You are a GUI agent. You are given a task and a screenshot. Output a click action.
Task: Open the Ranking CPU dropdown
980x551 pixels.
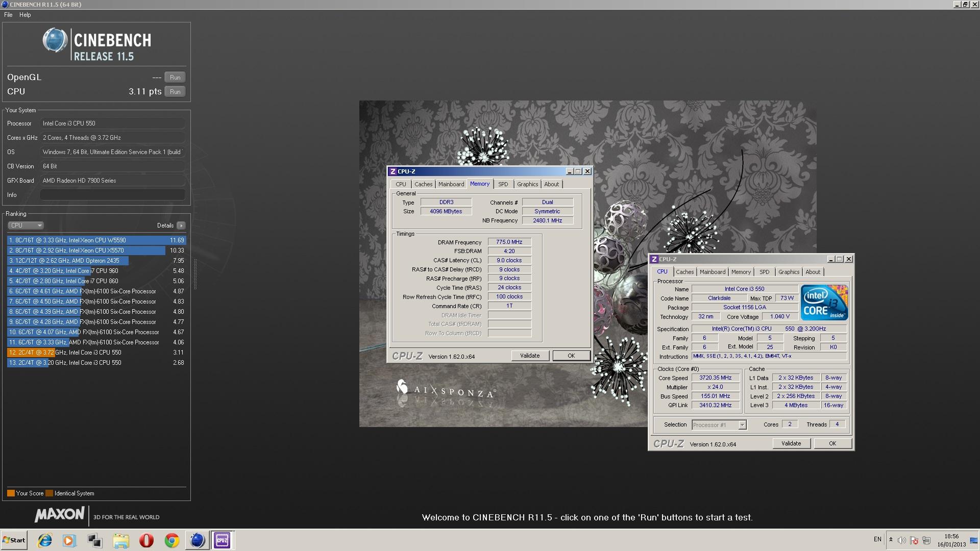coord(26,226)
